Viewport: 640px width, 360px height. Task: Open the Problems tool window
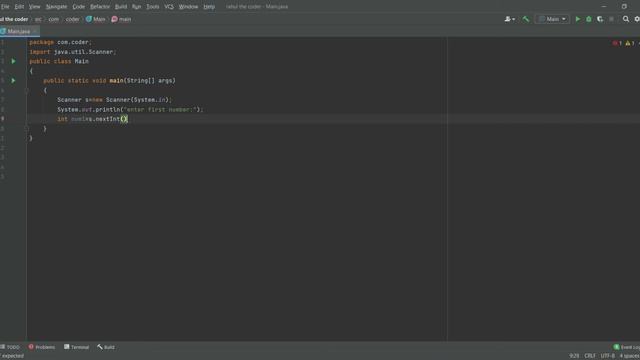click(x=42, y=347)
